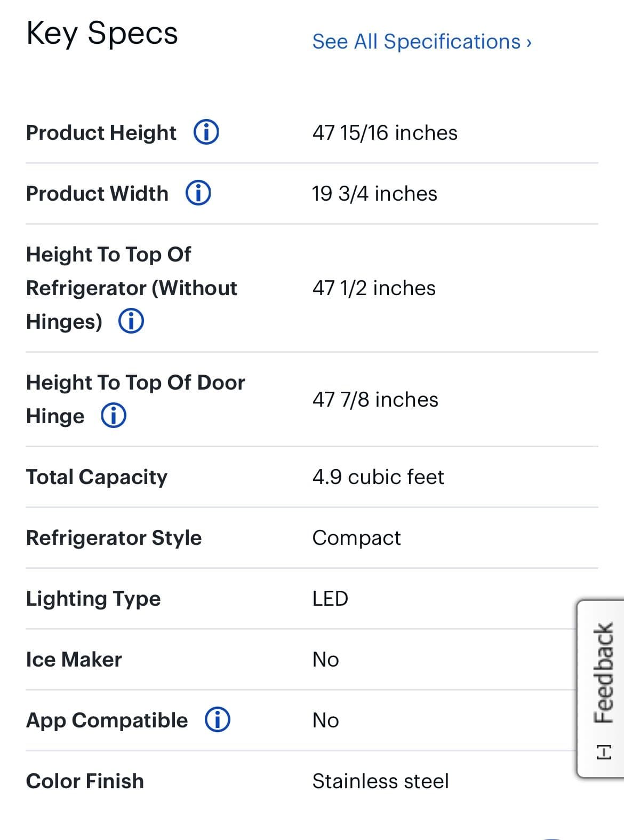Viewport: 624px width, 840px height.
Task: Select the Product Height label
Action: [101, 132]
